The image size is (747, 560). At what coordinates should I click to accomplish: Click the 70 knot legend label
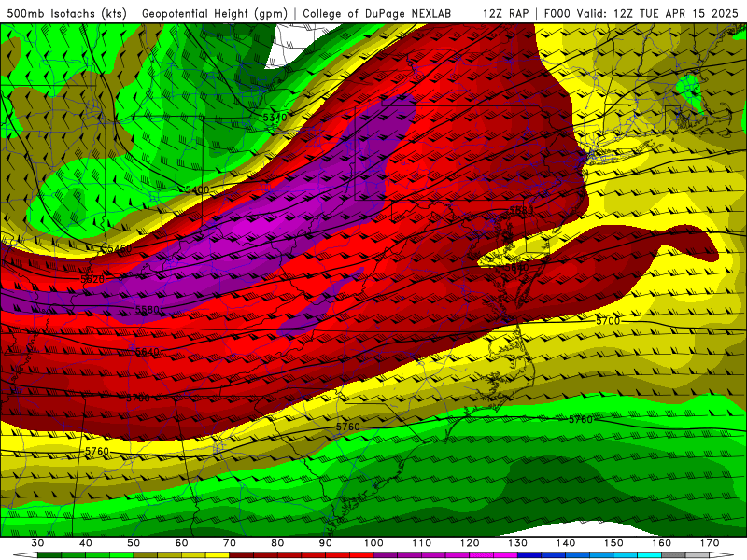click(x=230, y=543)
